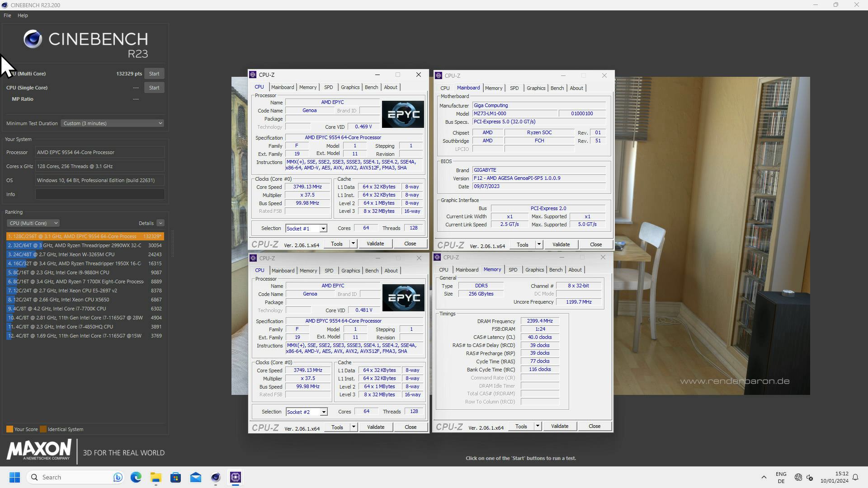868x488 pixels.
Task: Click the Windows Start button
Action: (14, 477)
